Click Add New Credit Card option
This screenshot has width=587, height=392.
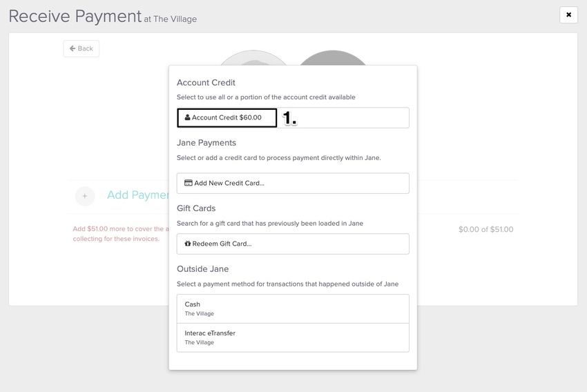(293, 184)
